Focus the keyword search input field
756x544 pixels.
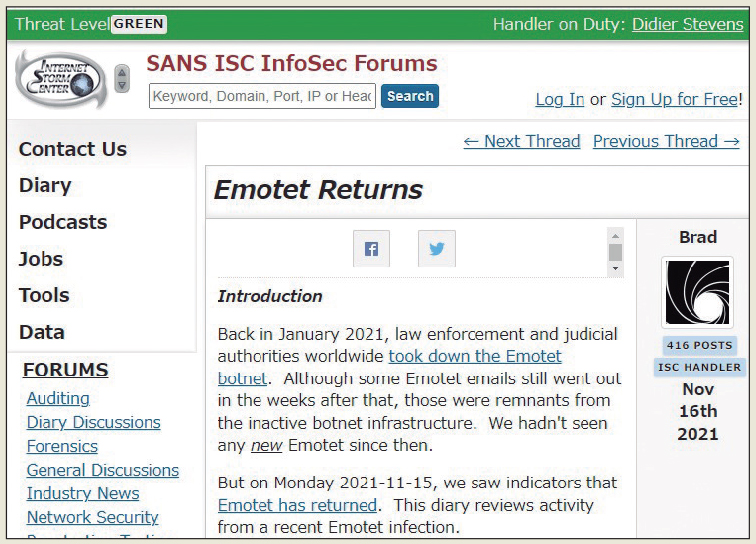[262, 96]
